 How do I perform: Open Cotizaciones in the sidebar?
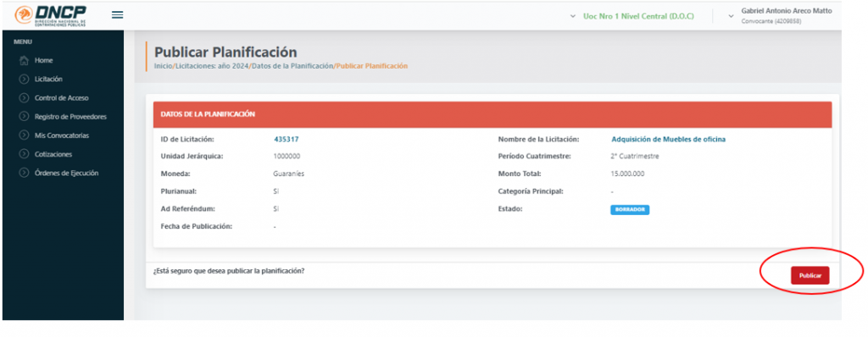53,154
